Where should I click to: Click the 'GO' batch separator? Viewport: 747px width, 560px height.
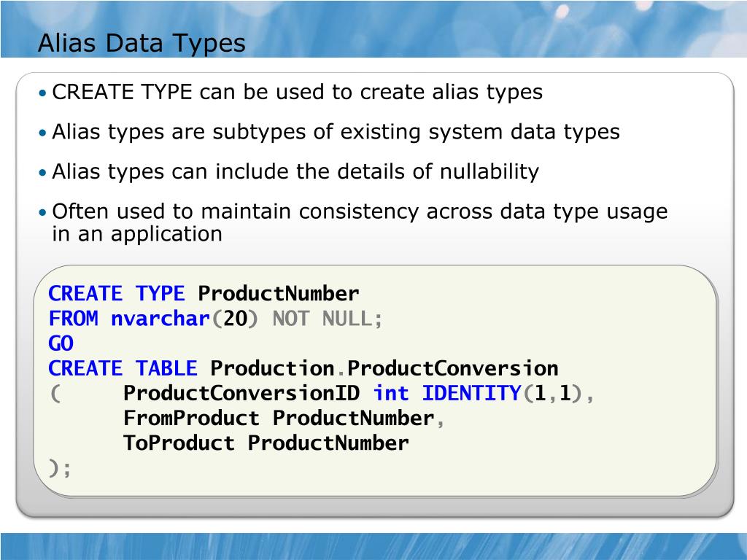point(61,343)
